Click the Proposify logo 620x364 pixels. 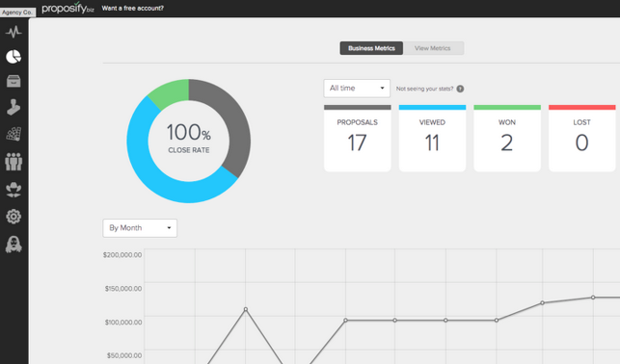[67, 8]
